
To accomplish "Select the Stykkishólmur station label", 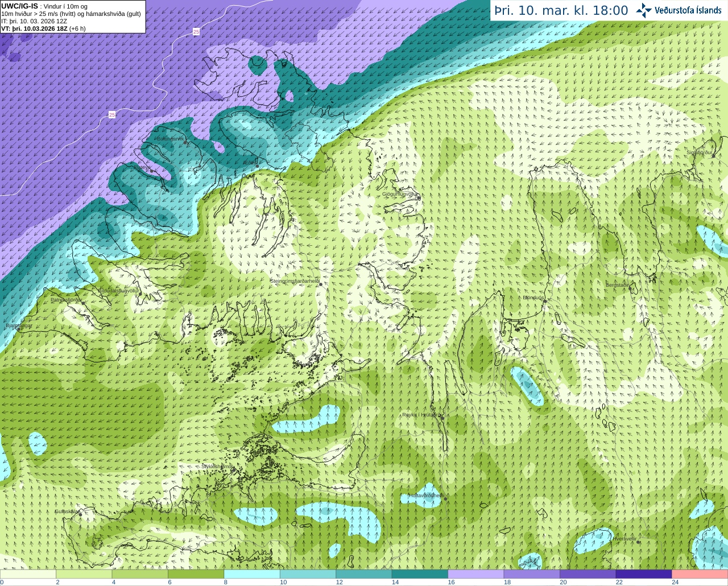I will pos(217,467).
